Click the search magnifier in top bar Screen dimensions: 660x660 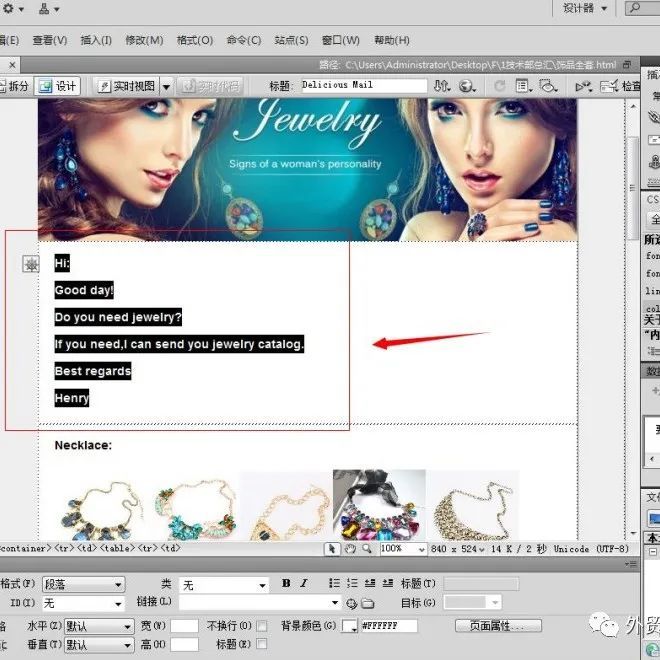click(635, 8)
